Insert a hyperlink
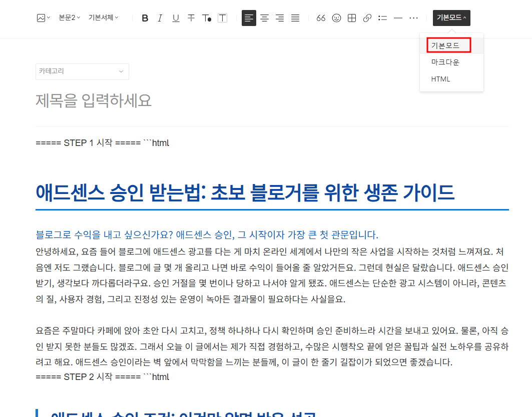The image size is (532, 417). tap(367, 18)
